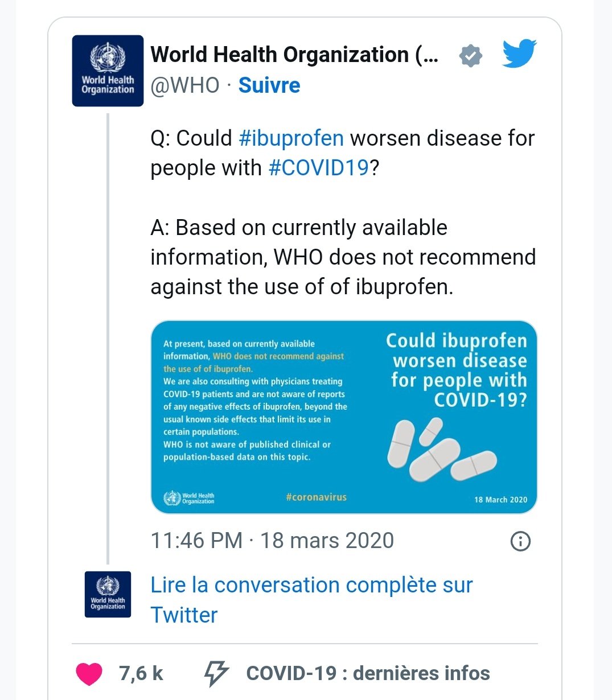Open "Lire la conversation complète sur Twitter"
This screenshot has width=612, height=700.
pos(311,600)
